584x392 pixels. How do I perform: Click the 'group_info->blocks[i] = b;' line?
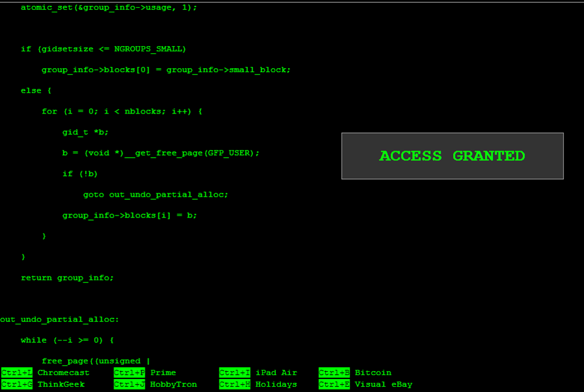129,215
